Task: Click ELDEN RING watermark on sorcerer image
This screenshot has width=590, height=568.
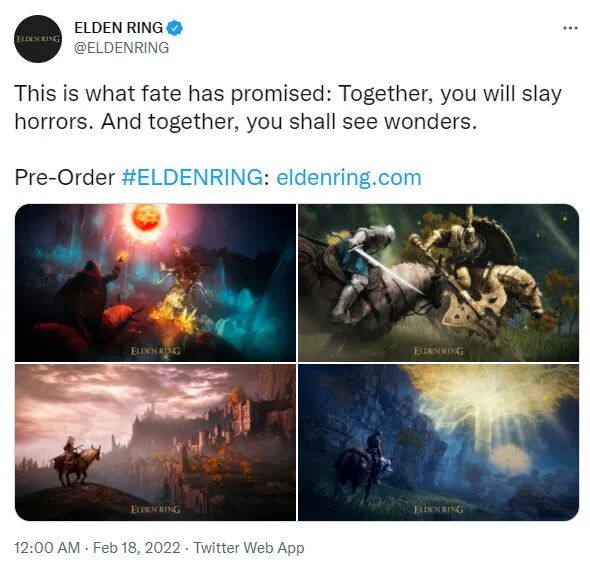Action: pyautogui.click(x=155, y=351)
